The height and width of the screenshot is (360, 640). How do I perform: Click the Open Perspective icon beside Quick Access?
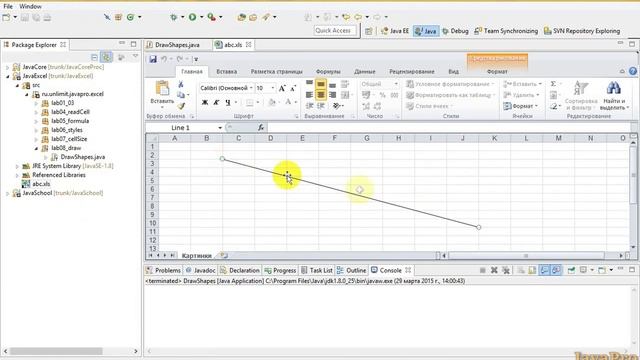coord(369,31)
